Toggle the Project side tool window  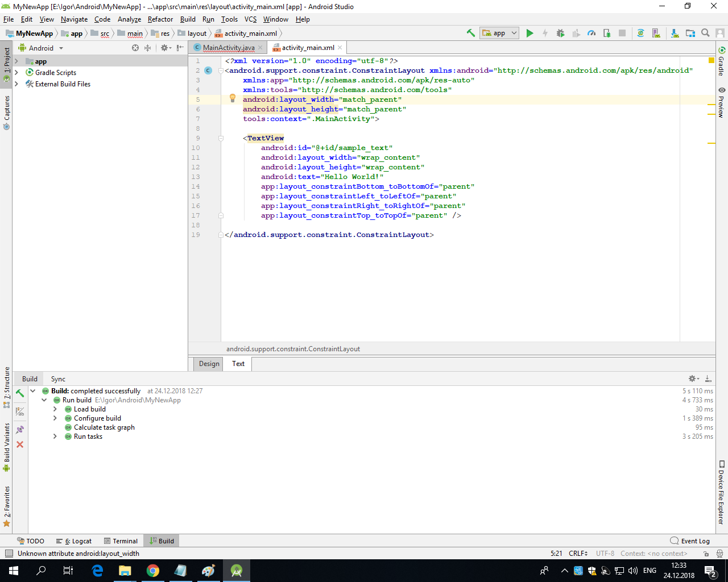tap(7, 64)
